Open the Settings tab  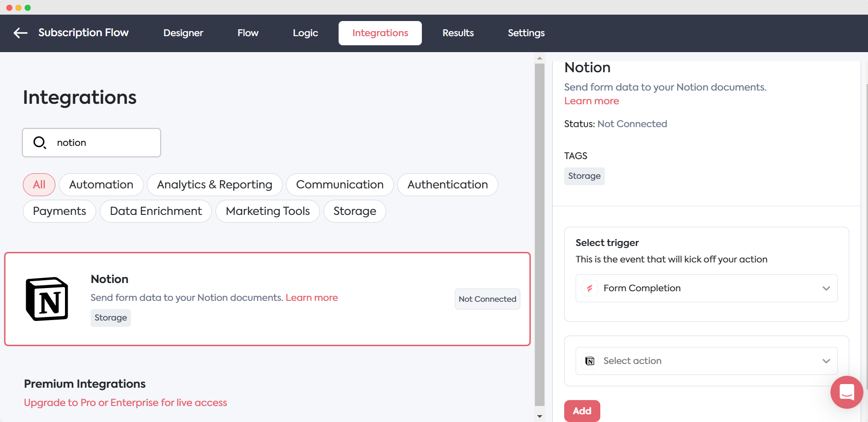(526, 33)
